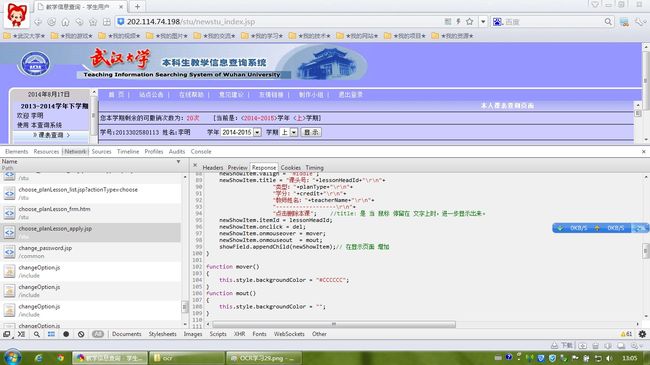Click the dock-to-window devtools icon
Screen dimensions: 650x365
pyautogui.click(x=7, y=334)
